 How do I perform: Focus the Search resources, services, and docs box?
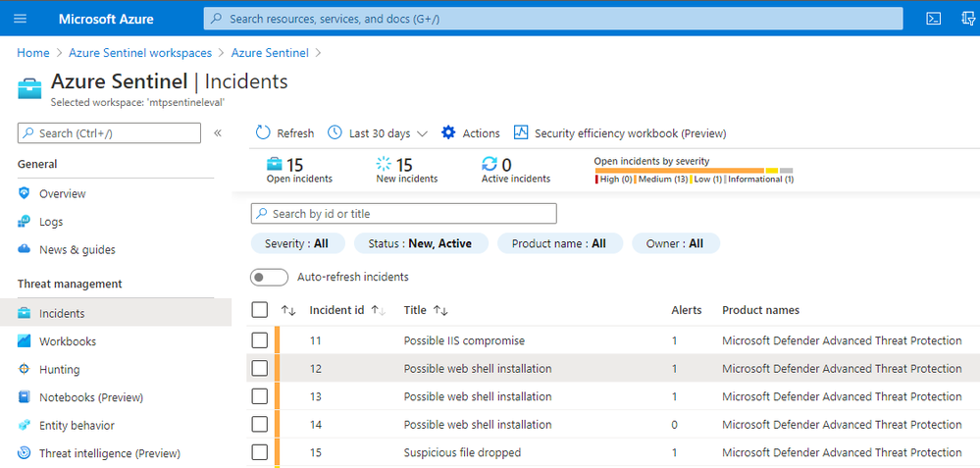click(x=553, y=19)
